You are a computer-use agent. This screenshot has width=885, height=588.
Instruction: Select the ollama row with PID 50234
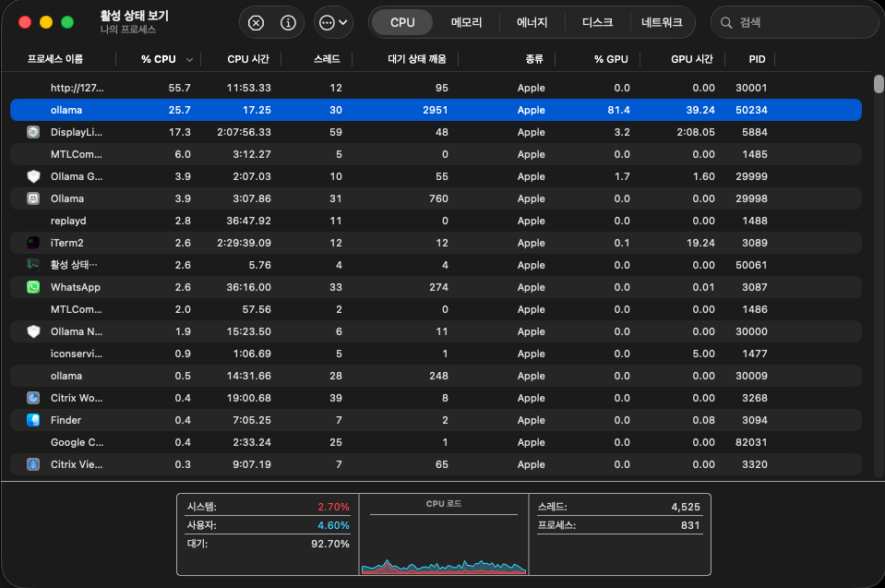coord(436,110)
